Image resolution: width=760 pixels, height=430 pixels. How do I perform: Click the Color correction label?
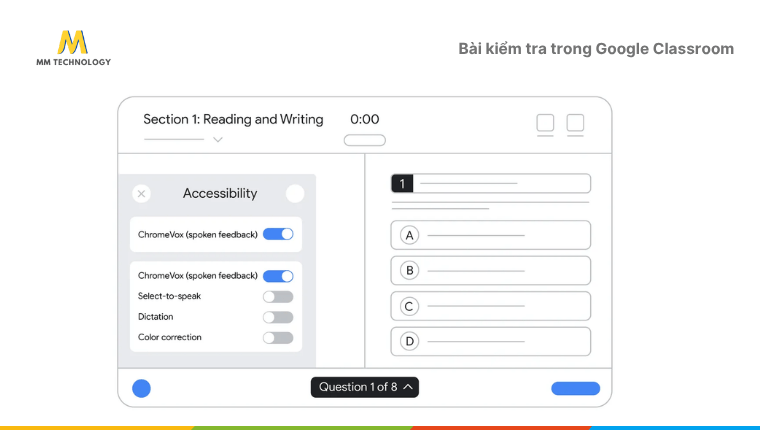pyautogui.click(x=170, y=337)
